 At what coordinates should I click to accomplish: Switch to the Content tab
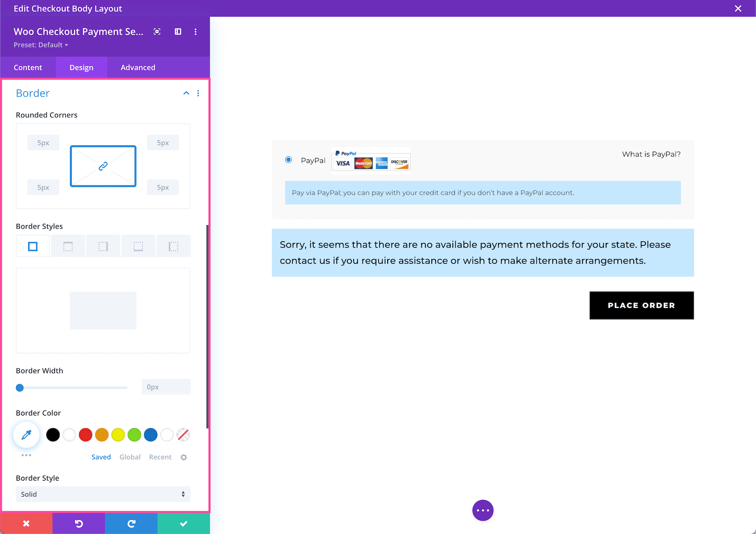click(x=28, y=67)
